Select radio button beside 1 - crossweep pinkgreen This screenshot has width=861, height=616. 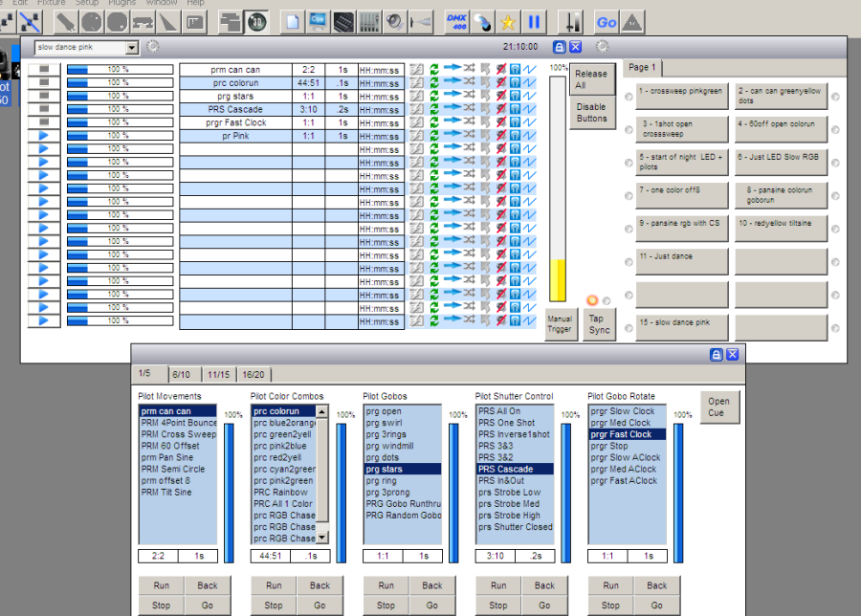(x=629, y=97)
